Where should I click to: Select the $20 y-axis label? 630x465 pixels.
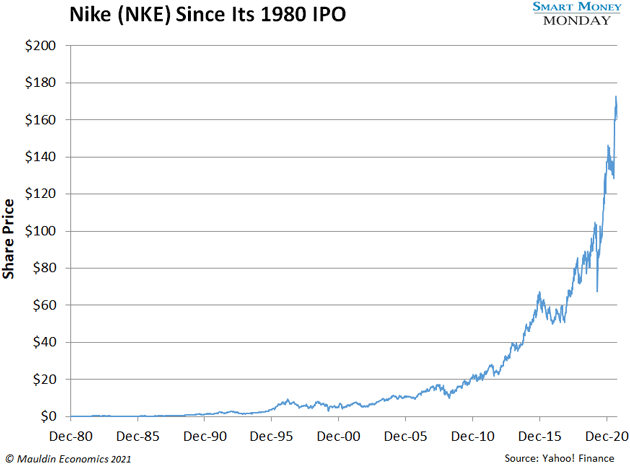[x=44, y=379]
